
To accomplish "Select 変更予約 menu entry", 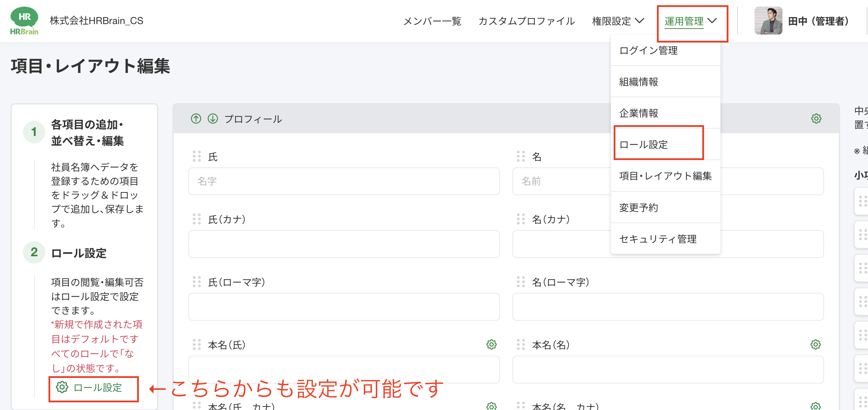I will (638, 208).
